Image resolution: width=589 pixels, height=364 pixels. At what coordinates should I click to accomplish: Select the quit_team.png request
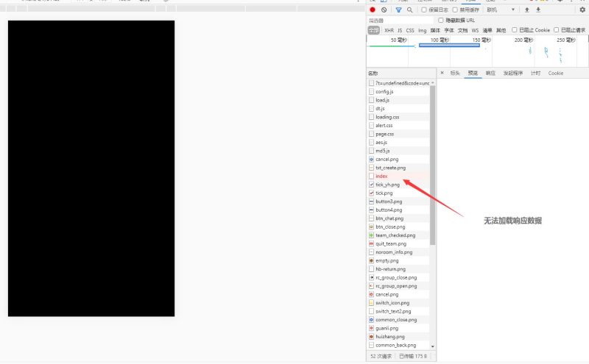point(398,243)
